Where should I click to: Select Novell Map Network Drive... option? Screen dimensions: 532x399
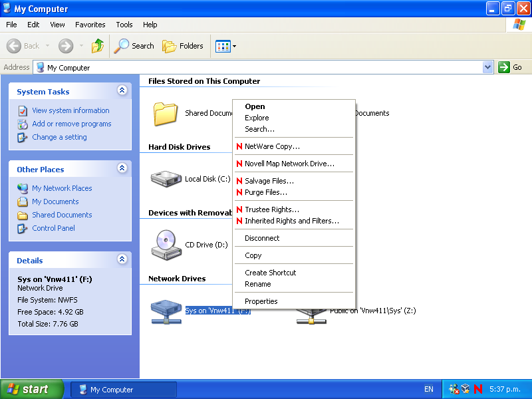(x=294, y=164)
